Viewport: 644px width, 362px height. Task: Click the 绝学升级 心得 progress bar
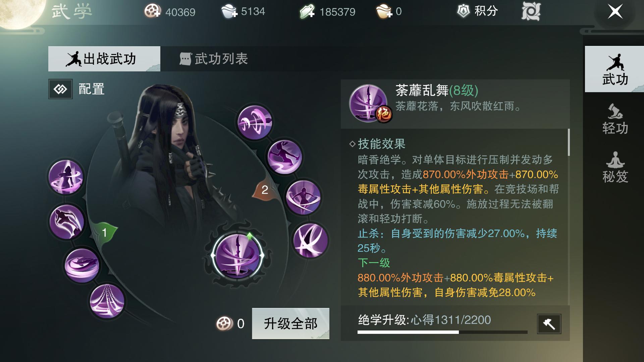pyautogui.click(x=442, y=332)
